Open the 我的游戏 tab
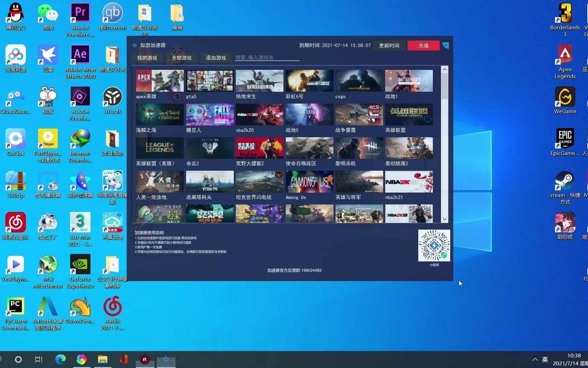588x368 pixels. click(147, 58)
